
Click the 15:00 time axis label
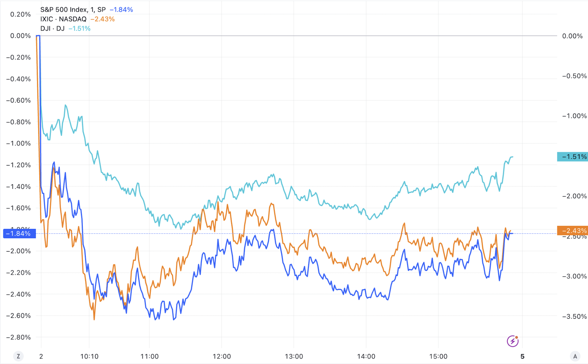(x=438, y=356)
